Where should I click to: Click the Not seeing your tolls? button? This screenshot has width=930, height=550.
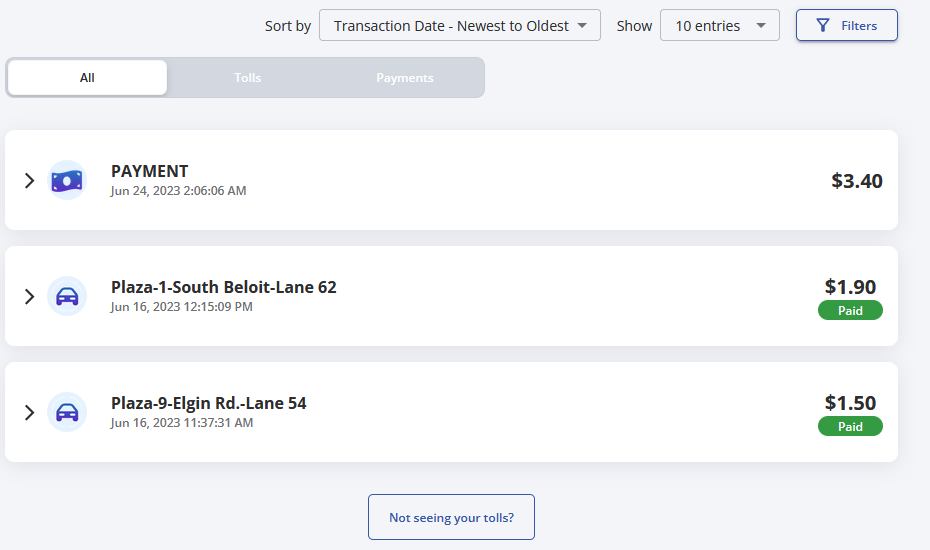[x=451, y=517]
